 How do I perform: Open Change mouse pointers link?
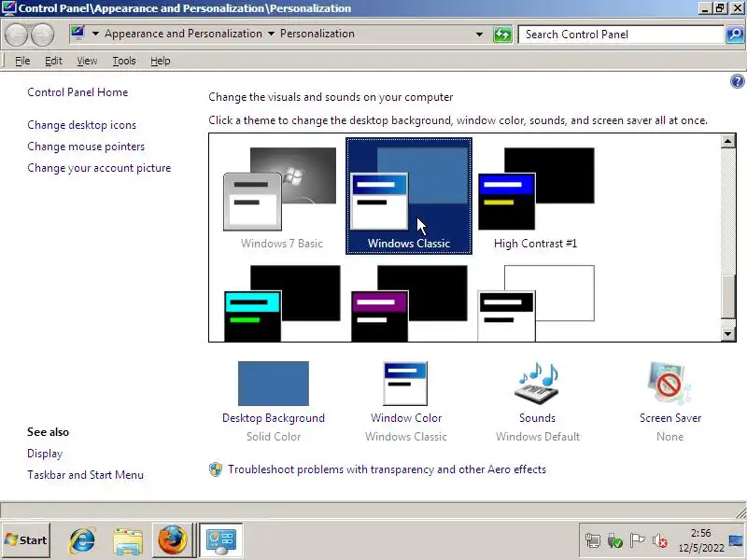click(86, 147)
